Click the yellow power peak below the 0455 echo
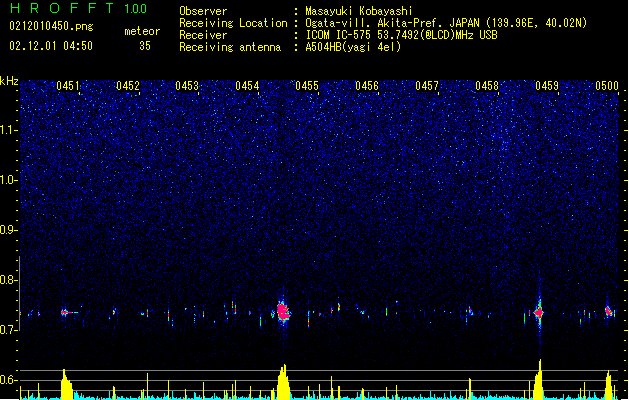Image resolution: width=629 pixels, height=400 pixels. tap(283, 382)
